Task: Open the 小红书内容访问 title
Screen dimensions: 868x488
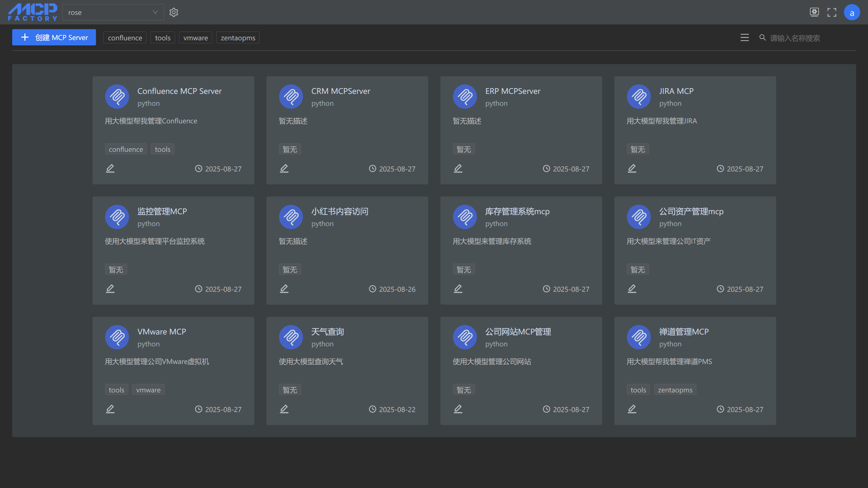Action: pyautogui.click(x=340, y=211)
